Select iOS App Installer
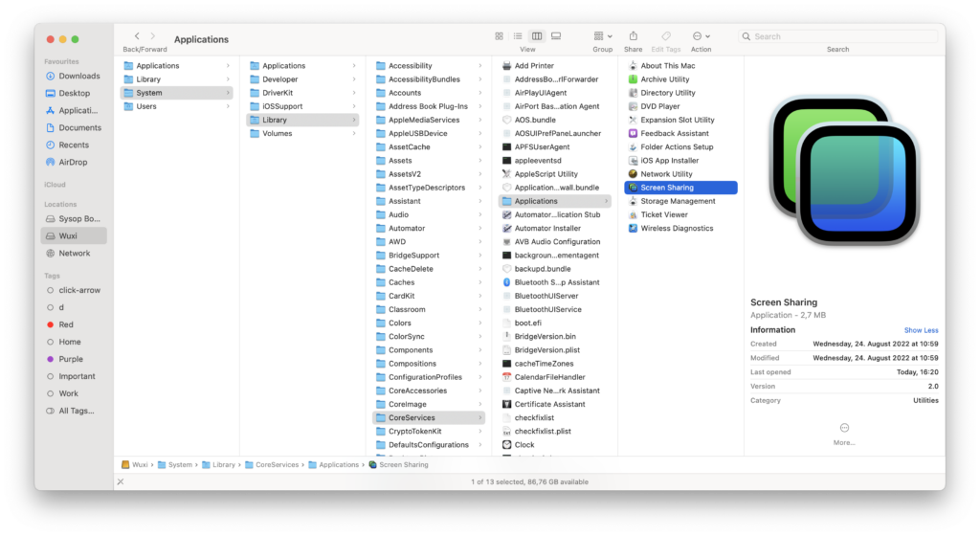The image size is (980, 536). 680,161
